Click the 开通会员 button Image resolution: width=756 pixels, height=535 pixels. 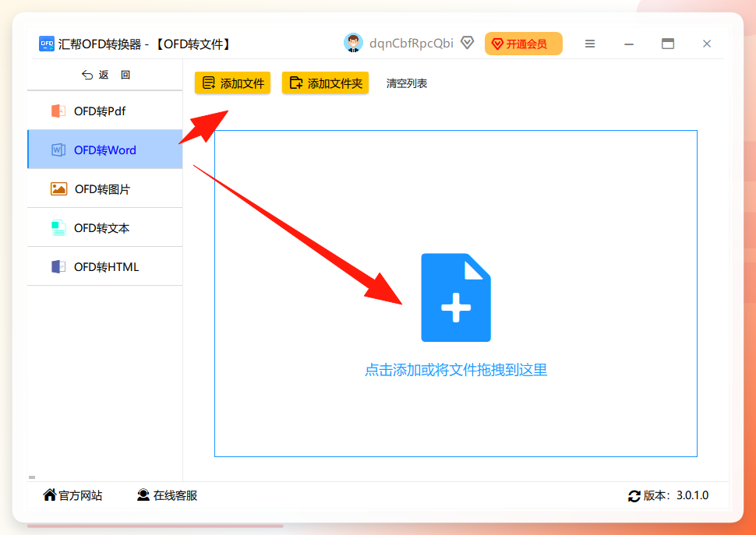(x=524, y=44)
